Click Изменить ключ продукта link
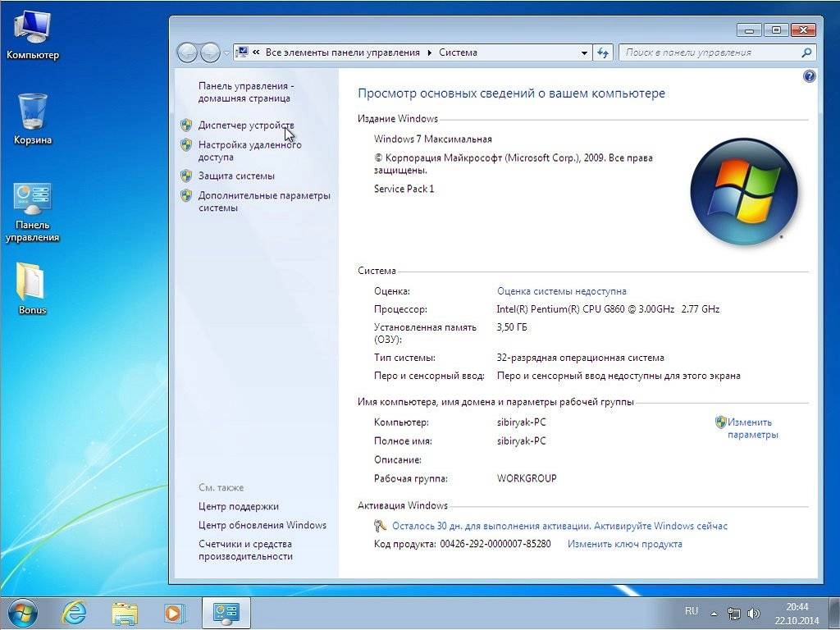The width and height of the screenshot is (840, 630). (x=624, y=545)
